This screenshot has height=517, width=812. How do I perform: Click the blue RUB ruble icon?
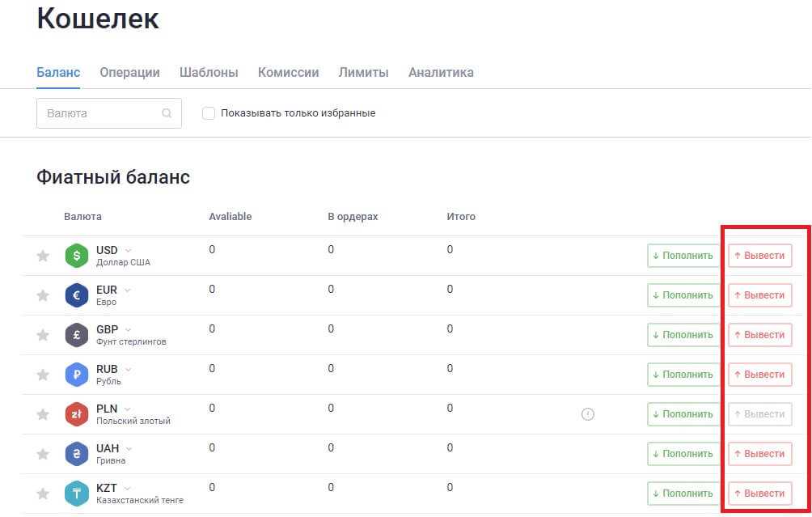coord(76,375)
